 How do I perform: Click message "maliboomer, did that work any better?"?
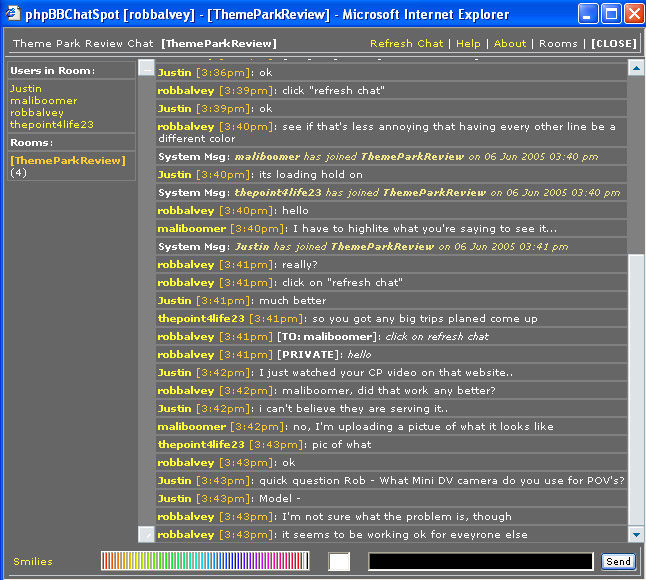pos(391,391)
